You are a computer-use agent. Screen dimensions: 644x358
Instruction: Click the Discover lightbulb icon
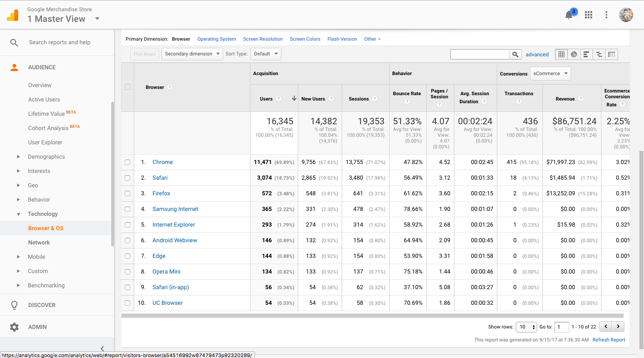[14, 305]
